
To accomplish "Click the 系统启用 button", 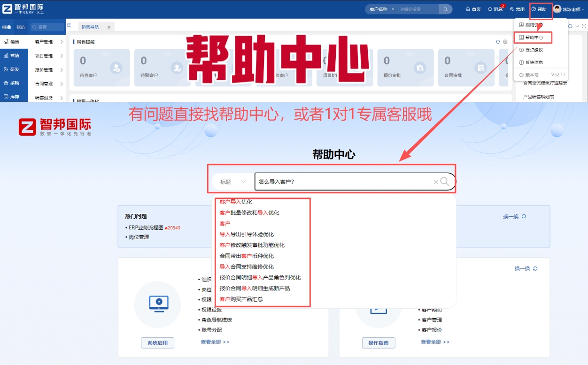I will click(157, 343).
